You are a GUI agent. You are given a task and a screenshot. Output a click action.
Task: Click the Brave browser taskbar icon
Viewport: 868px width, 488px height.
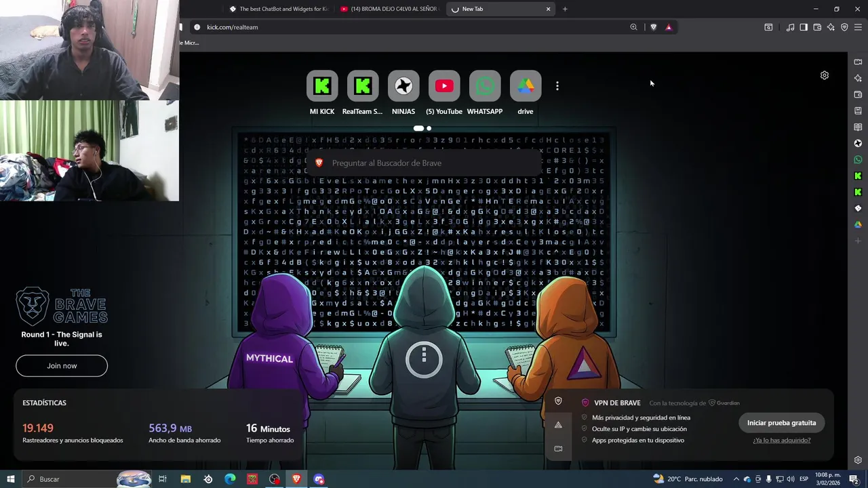click(296, 479)
